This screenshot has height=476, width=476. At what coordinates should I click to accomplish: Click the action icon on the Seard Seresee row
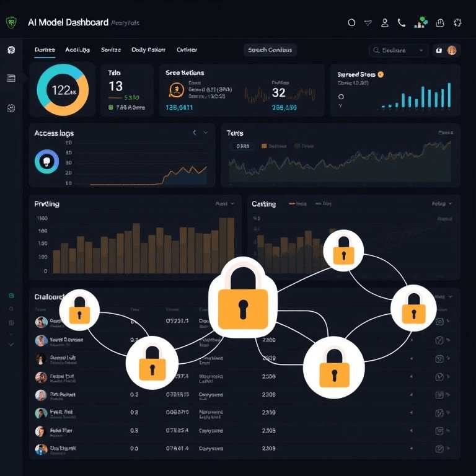click(439, 340)
